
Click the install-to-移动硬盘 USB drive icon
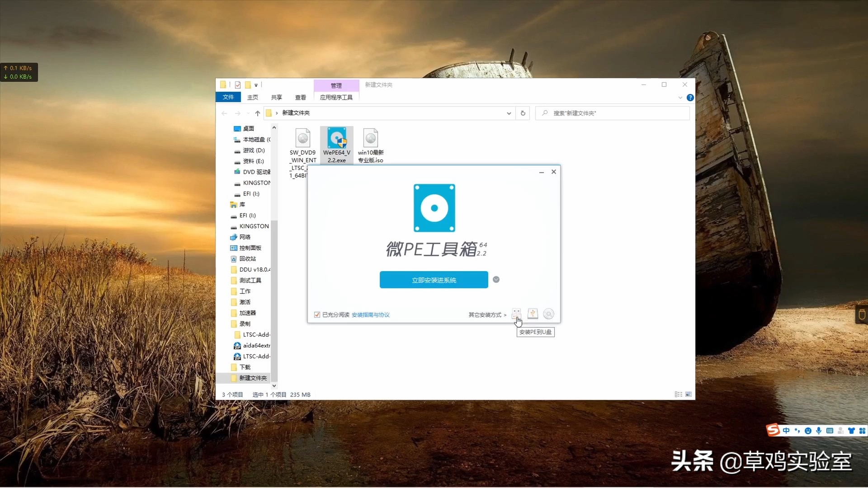(533, 313)
